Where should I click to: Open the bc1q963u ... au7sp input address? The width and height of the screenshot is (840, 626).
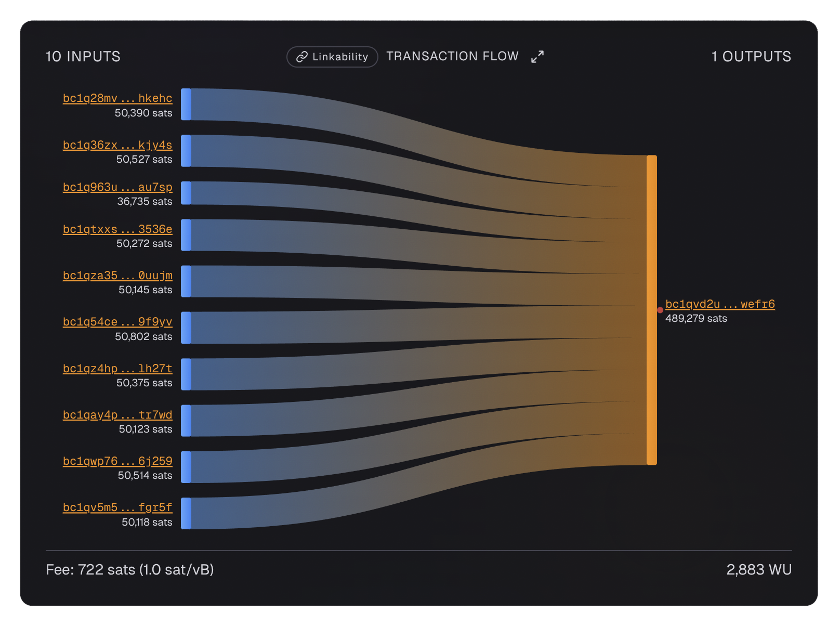coord(117,188)
